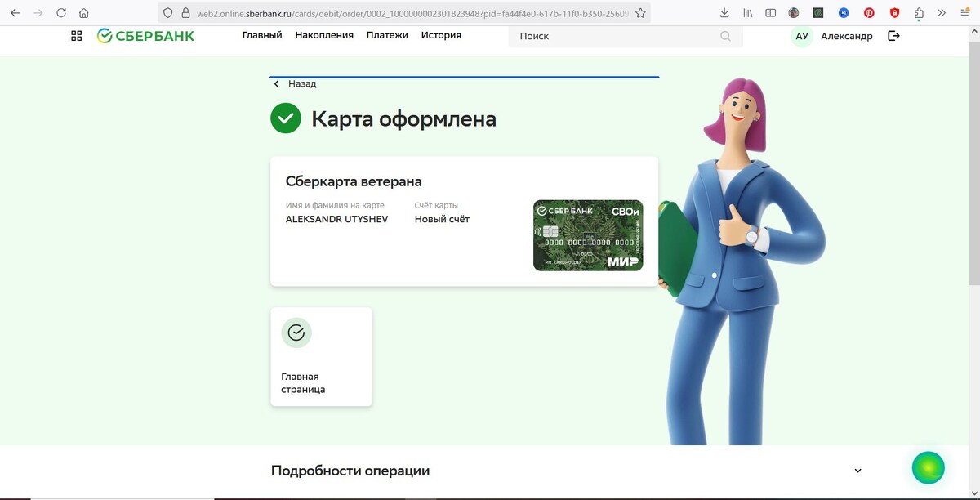Click the round profile photo extension icon
The width and height of the screenshot is (980, 500).
[x=794, y=13]
